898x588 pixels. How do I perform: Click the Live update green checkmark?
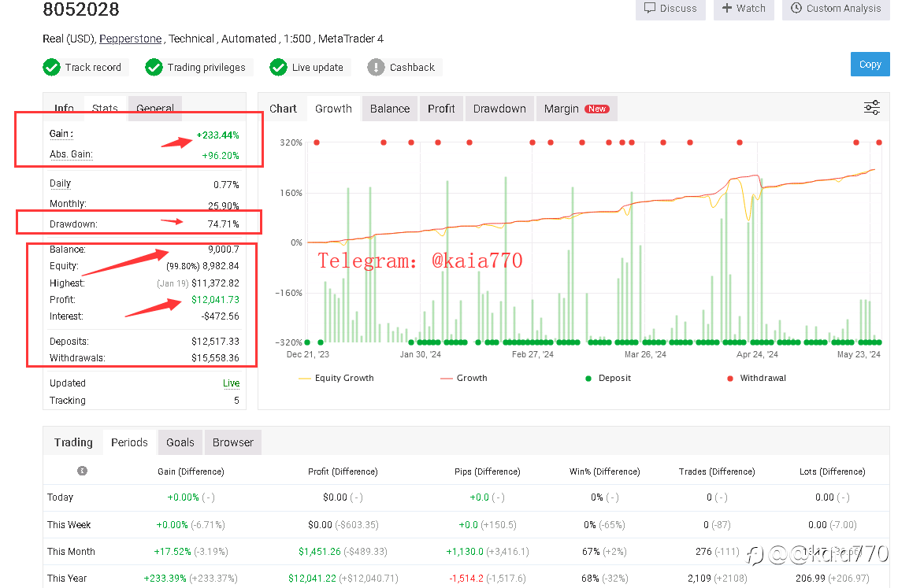point(278,68)
